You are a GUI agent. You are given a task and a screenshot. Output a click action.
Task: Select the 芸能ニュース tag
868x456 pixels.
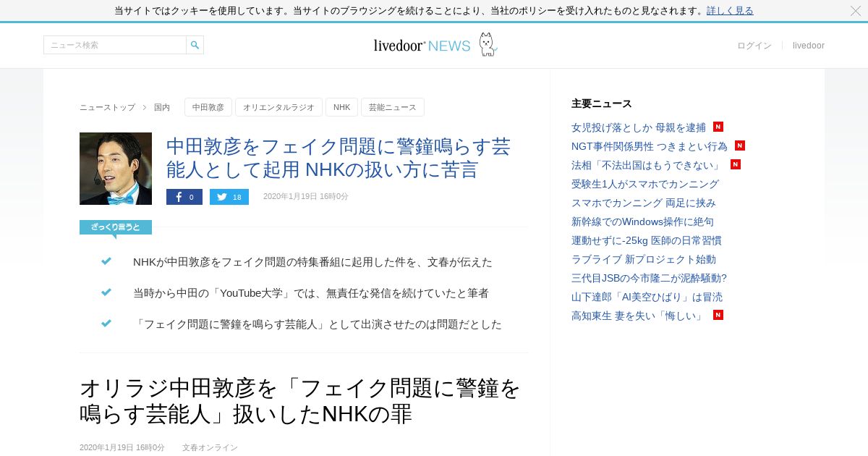pyautogui.click(x=393, y=107)
